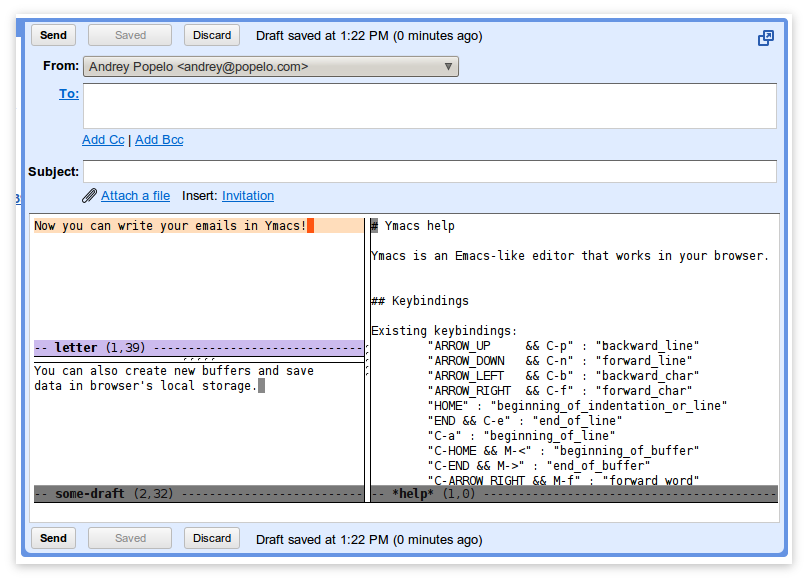
Task: Click the bottom Send button
Action: coord(53,538)
